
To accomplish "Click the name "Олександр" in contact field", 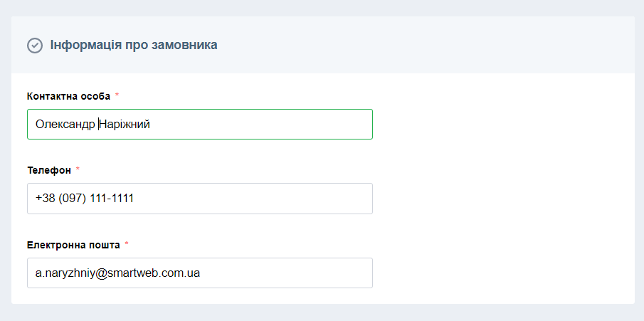I will pyautogui.click(x=65, y=125).
